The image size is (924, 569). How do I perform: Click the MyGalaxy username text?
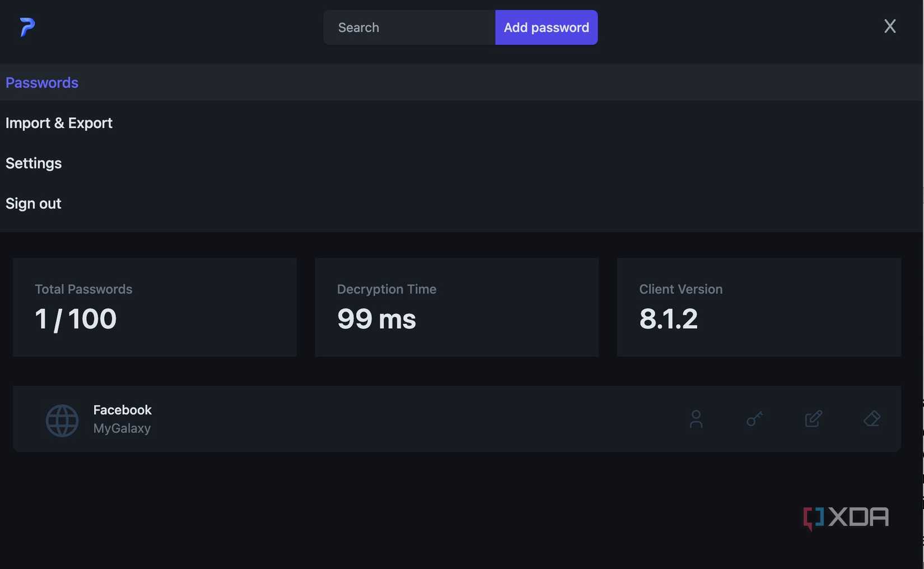coord(122,428)
